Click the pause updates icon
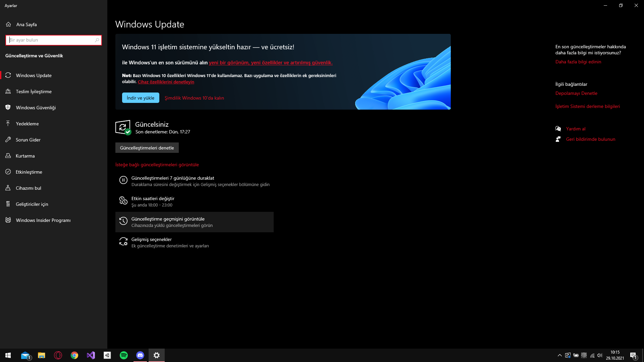 tap(123, 180)
